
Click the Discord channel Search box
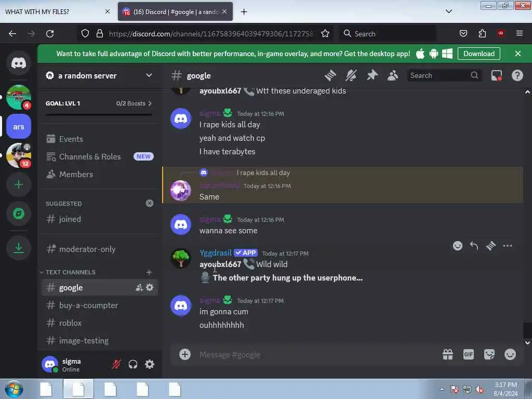pos(444,75)
